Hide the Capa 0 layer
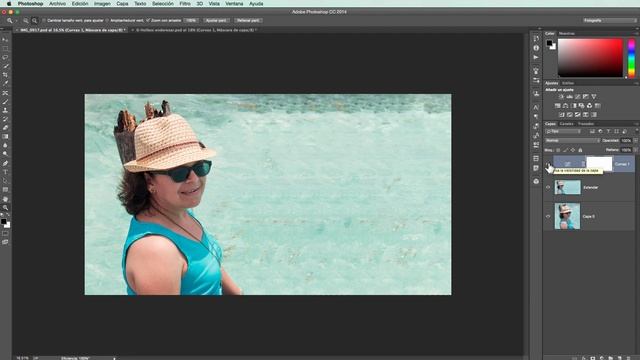640x360 pixels. coord(548,216)
